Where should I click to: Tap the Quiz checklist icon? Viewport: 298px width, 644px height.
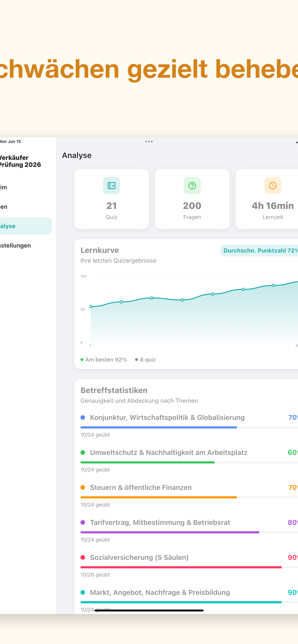[111, 185]
